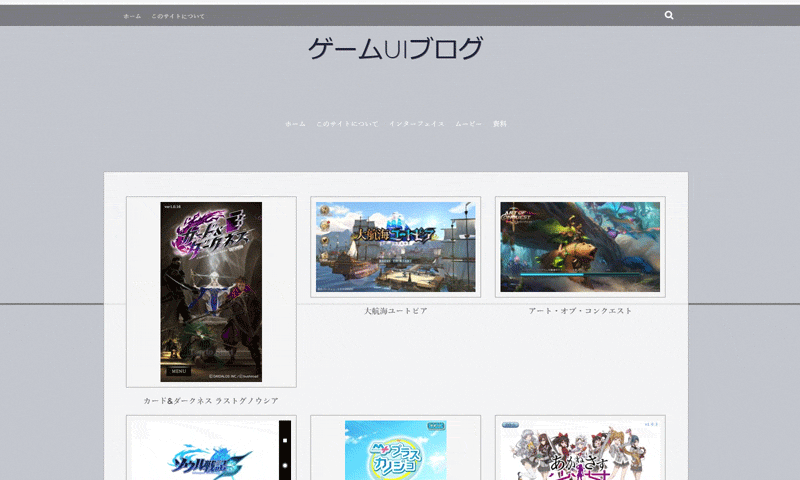Open the search magnifier icon

[669, 15]
